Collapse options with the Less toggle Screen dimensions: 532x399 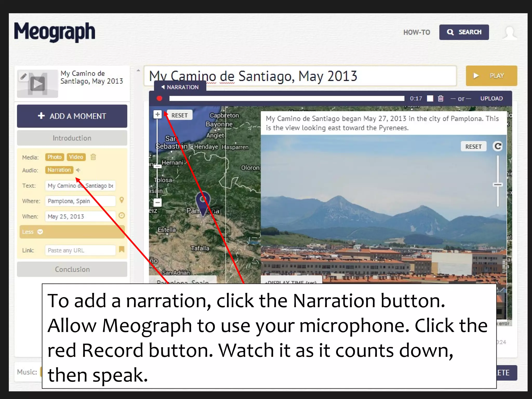coord(72,232)
